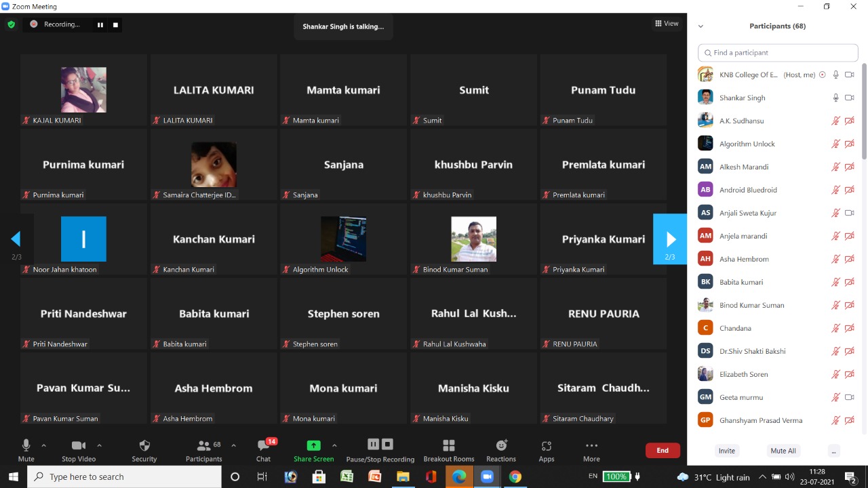868x488 pixels.
Task: Click the red End meeting button
Action: coord(663,450)
